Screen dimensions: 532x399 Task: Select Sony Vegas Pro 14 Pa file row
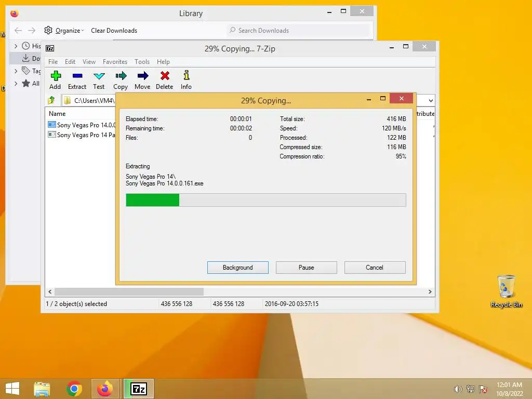pyautogui.click(x=82, y=135)
